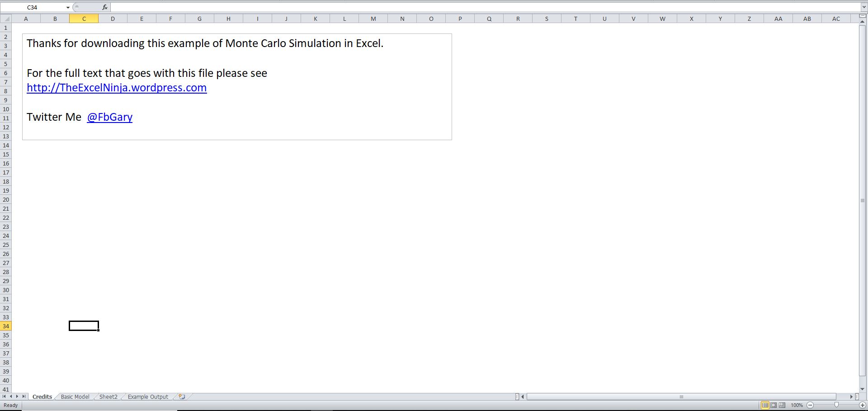Click the zoom in plus button
Viewport: 868px width, 411px height.
click(x=862, y=405)
